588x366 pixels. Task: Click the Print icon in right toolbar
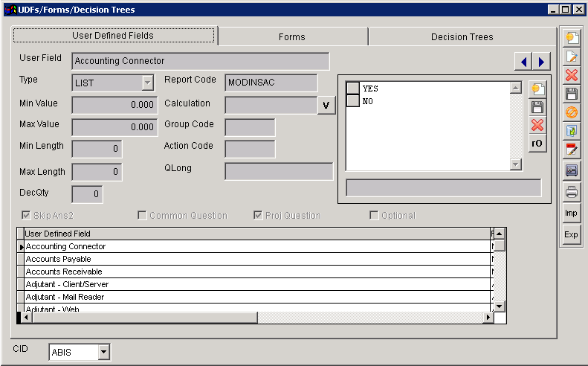click(571, 192)
